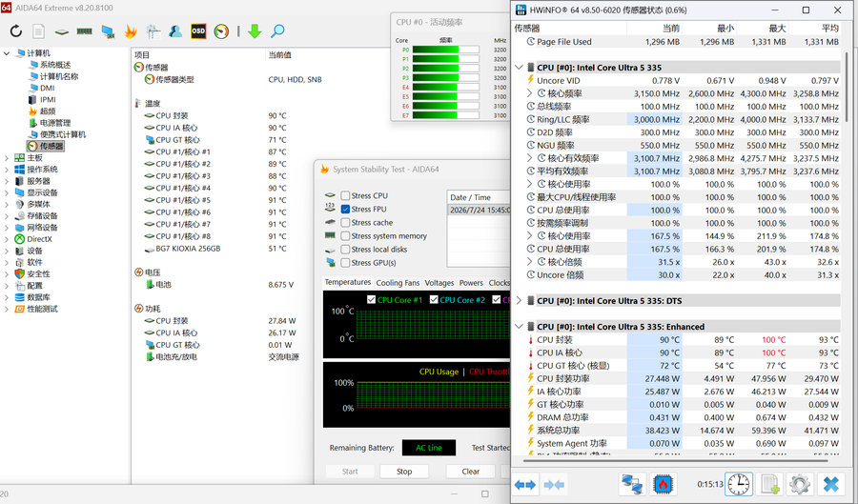858x504 pixels.
Task: Select 传感器 item in AIDA64 tree
Action: click(46, 146)
